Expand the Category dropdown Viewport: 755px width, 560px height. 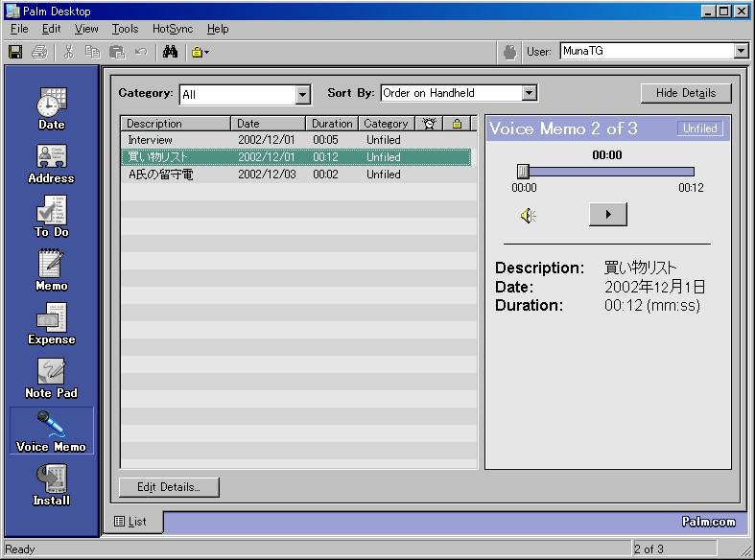pos(302,95)
